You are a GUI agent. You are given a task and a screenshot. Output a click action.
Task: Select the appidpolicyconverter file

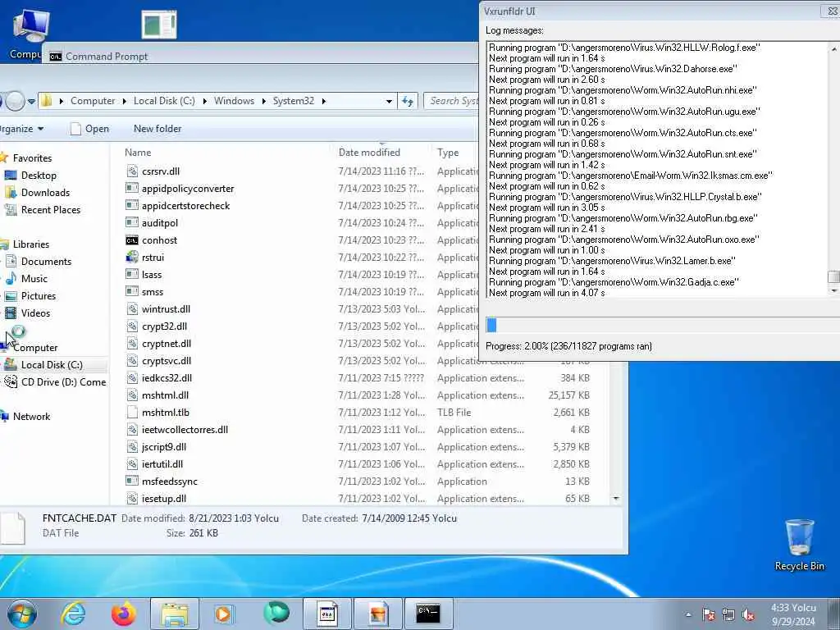188,189
